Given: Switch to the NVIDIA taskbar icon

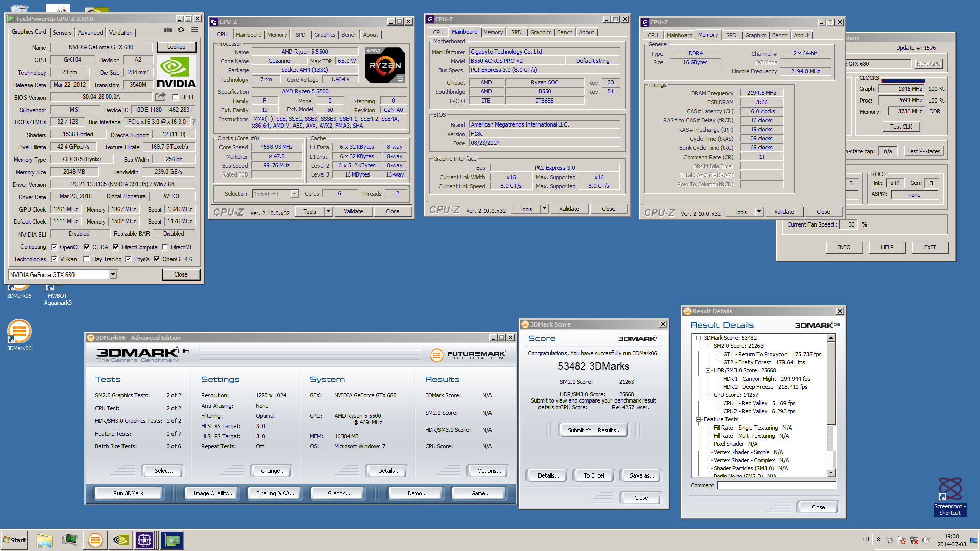Looking at the screenshot, I should [120, 540].
